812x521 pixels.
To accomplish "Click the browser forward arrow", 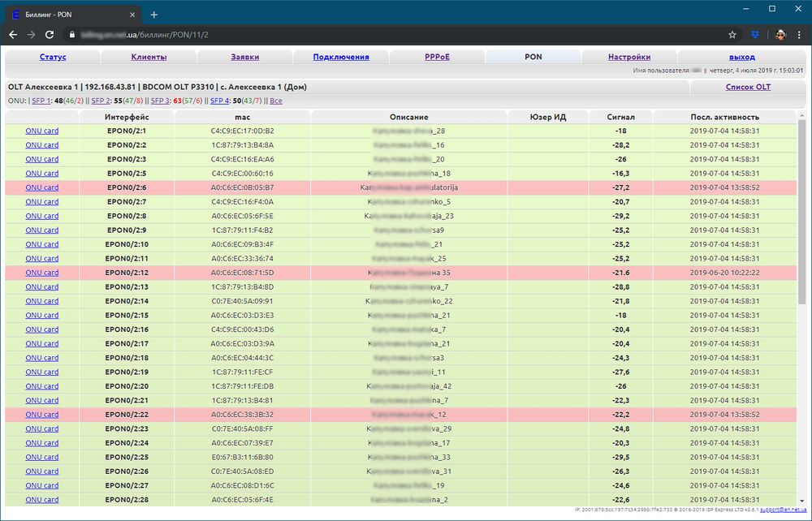I will 31,35.
